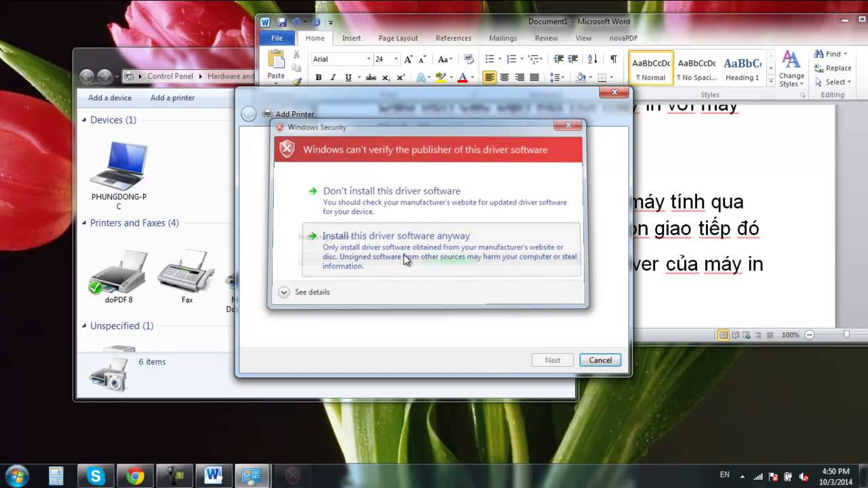Toggle Superscript formatting
Image resolution: width=868 pixels, height=488 pixels.
pos(401,77)
